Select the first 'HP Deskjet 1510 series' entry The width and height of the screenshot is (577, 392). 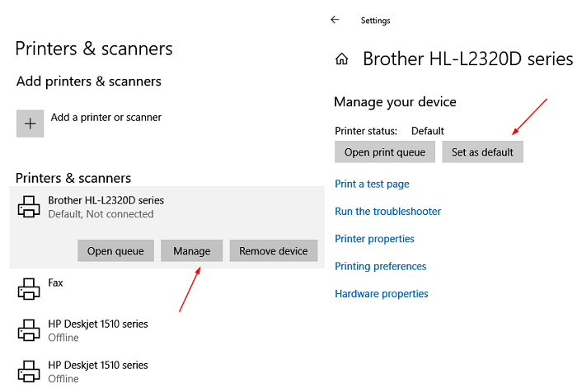167,330
